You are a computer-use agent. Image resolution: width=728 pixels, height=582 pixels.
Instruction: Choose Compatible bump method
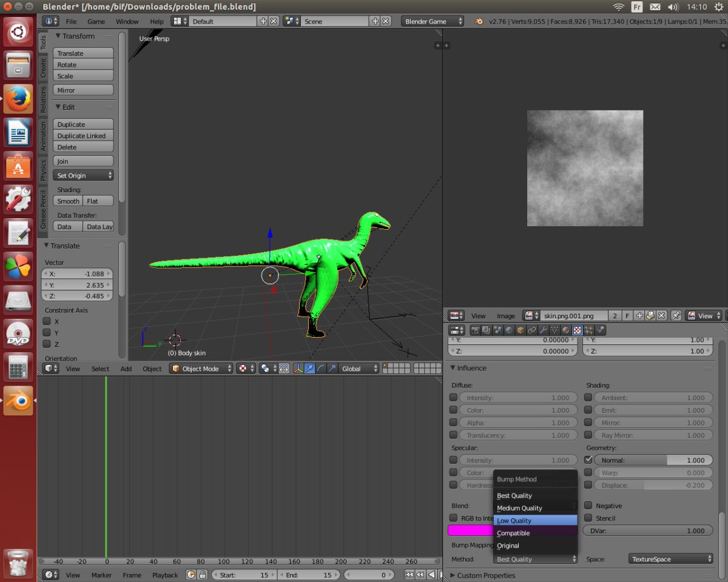click(535, 533)
